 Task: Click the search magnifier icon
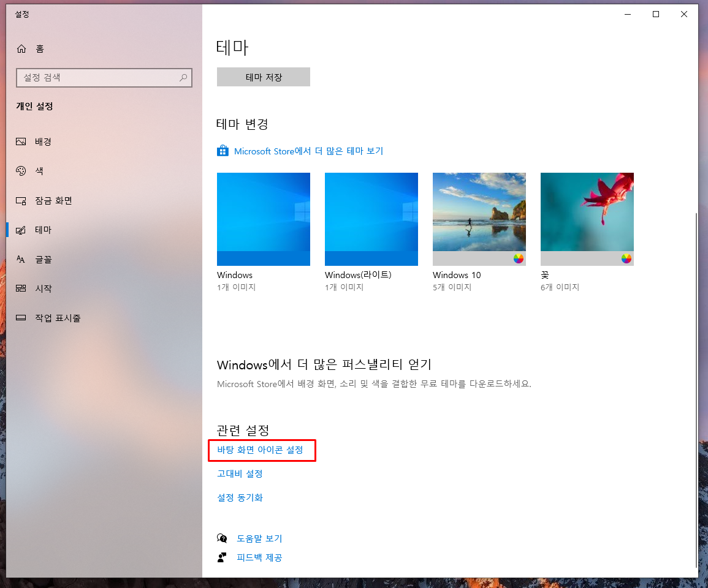183,78
